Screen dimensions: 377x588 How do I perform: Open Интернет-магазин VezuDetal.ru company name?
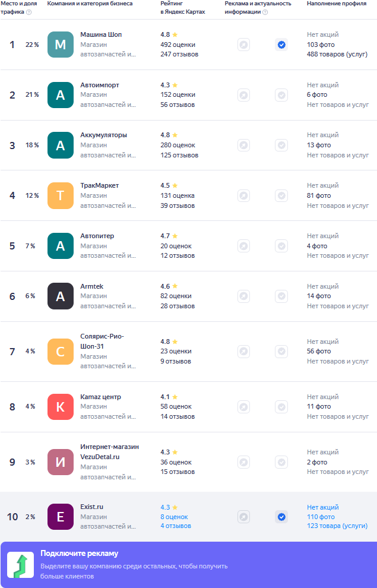point(109,451)
